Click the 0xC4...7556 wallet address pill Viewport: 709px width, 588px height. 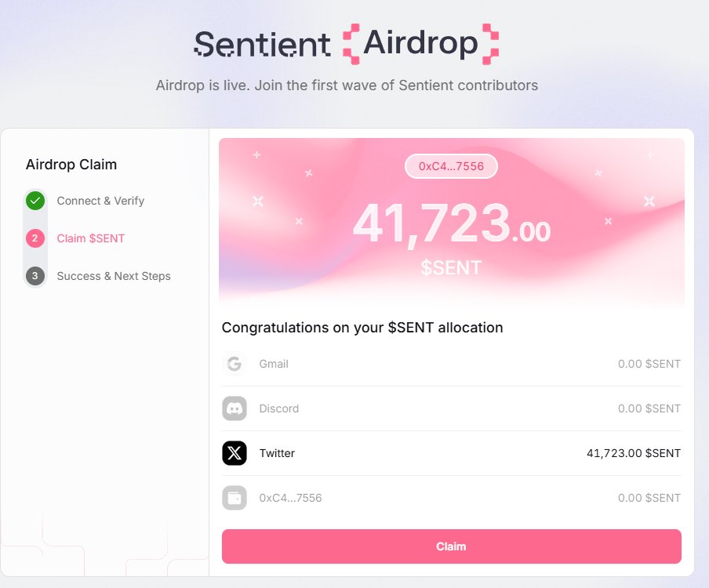[451, 166]
